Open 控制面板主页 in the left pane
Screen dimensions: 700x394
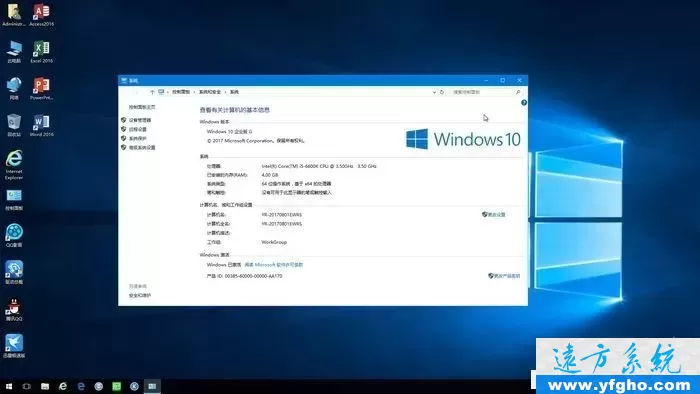pos(142,107)
